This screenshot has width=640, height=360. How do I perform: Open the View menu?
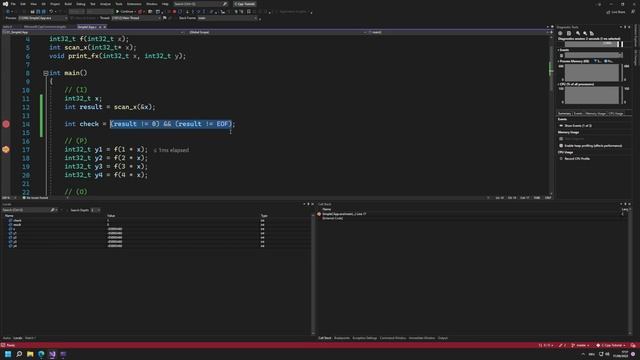pos(33,4)
